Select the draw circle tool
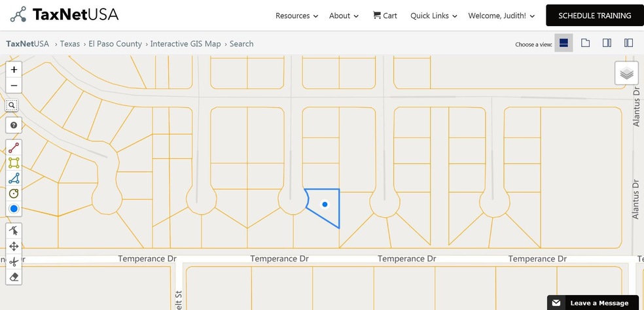The image size is (644, 310). [x=14, y=194]
